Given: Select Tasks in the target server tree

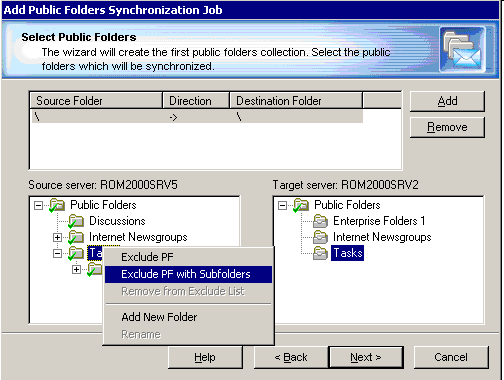Looking at the screenshot, I should click(x=347, y=253).
